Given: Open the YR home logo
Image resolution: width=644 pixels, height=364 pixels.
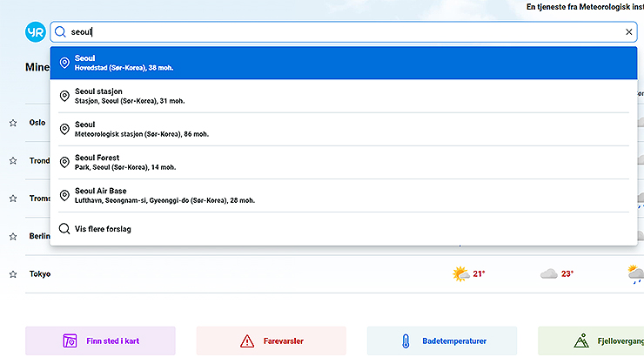Looking at the screenshot, I should tap(36, 31).
